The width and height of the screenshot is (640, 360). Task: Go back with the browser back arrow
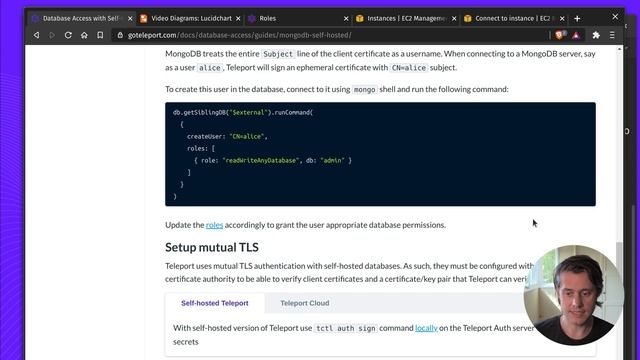coord(36,35)
